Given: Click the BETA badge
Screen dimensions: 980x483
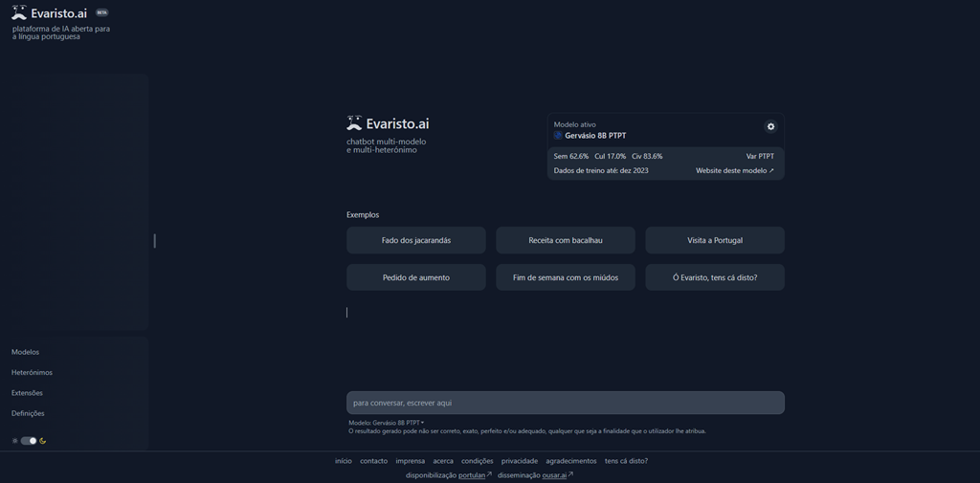Looking at the screenshot, I should [x=101, y=12].
